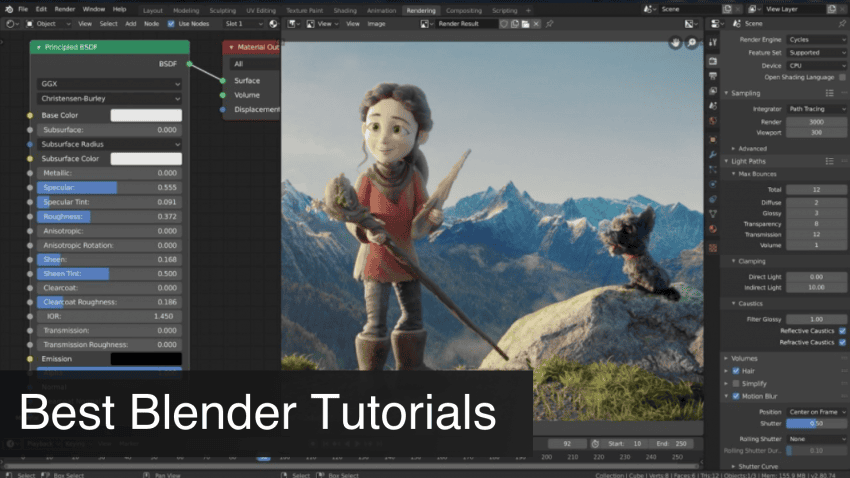Click the Shutter slider at 0.50

point(816,424)
